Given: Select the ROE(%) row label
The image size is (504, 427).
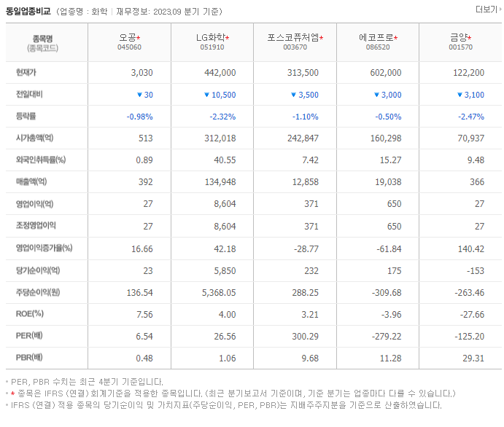Looking at the screenshot, I should pos(30,313).
